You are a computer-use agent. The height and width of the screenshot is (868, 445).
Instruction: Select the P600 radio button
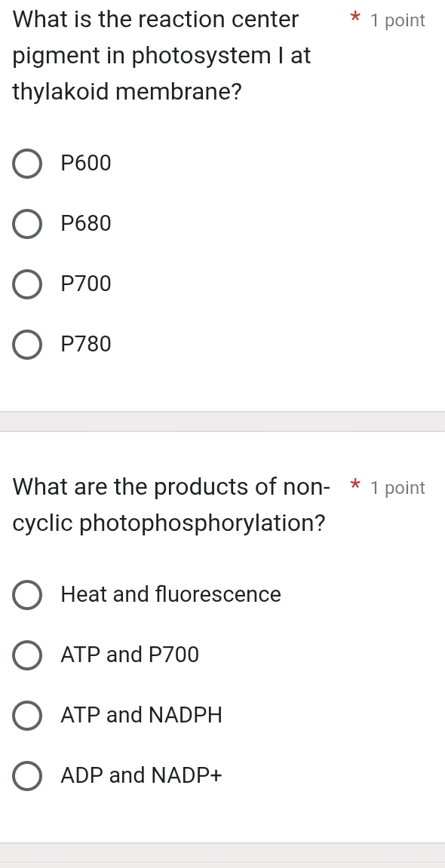point(26,164)
